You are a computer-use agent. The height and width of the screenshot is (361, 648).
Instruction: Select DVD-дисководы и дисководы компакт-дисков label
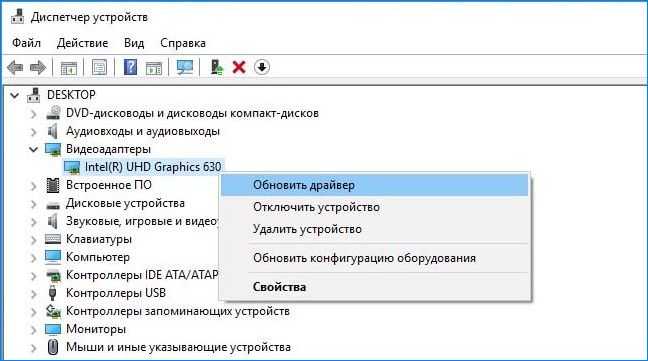click(x=192, y=113)
